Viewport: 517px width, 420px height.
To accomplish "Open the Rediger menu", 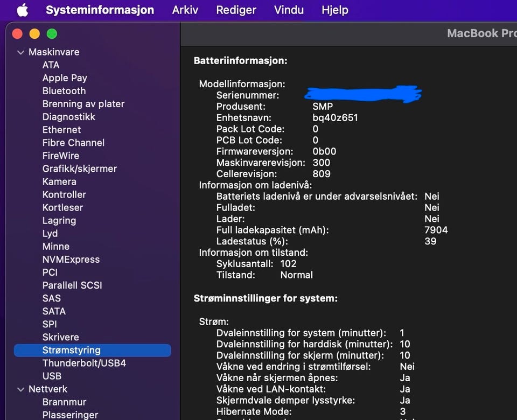I will point(236,10).
